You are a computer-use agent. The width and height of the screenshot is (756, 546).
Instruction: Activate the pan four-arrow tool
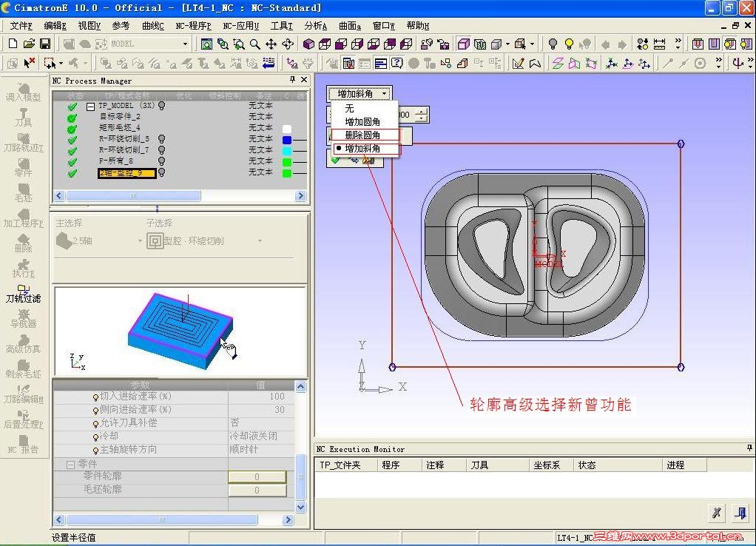point(271,44)
